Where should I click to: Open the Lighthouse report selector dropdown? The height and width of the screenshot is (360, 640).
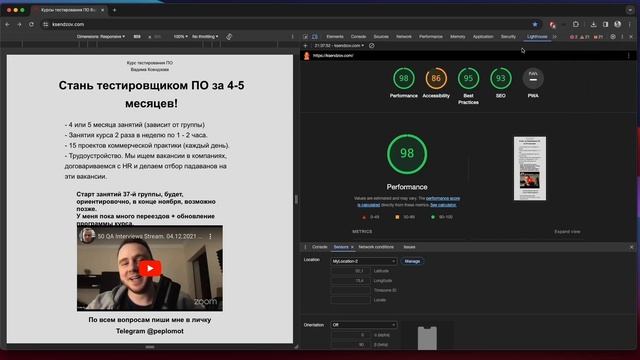pyautogui.click(x=339, y=46)
